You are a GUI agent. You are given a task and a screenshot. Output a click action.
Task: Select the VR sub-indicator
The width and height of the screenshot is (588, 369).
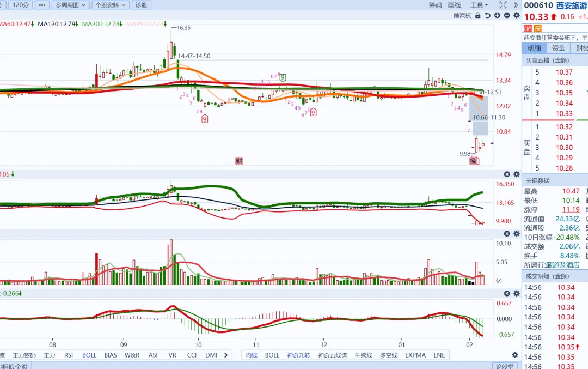(x=173, y=355)
